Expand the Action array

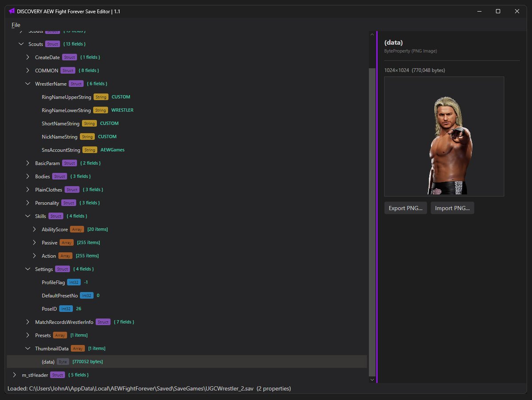coord(34,256)
